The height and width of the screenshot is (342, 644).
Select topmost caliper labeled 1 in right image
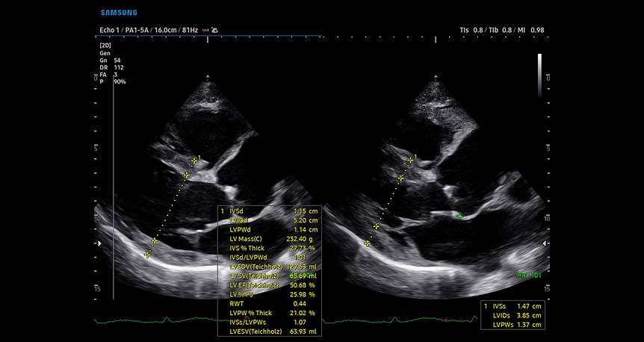410,160
